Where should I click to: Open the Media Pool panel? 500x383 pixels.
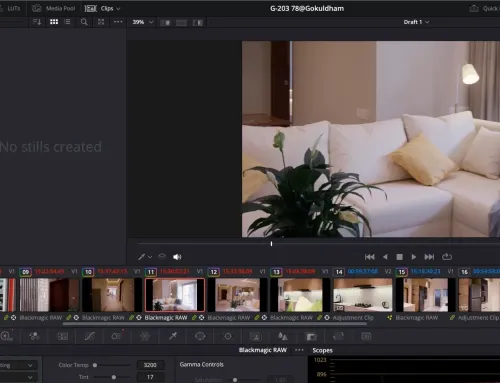click(54, 8)
